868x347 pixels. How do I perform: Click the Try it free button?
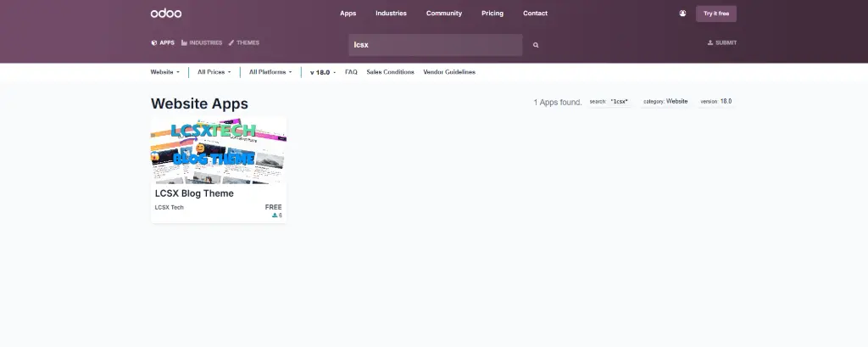tap(716, 14)
